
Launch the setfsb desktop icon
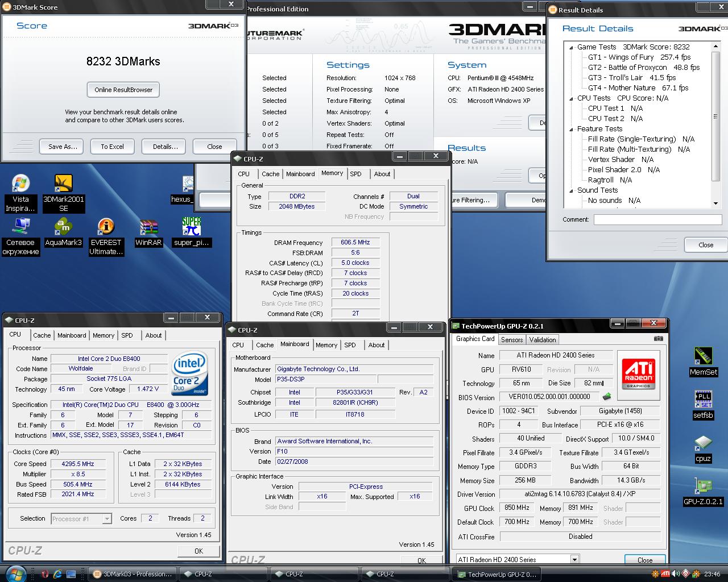[x=703, y=405]
